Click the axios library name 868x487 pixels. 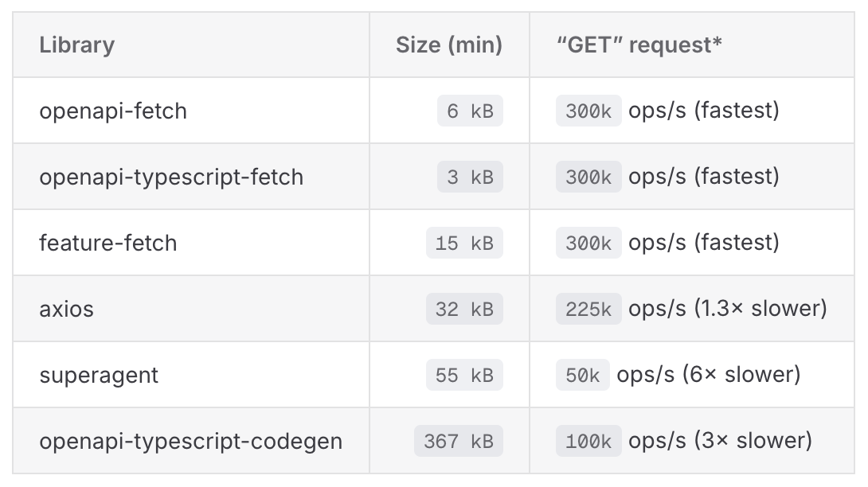coord(66,309)
